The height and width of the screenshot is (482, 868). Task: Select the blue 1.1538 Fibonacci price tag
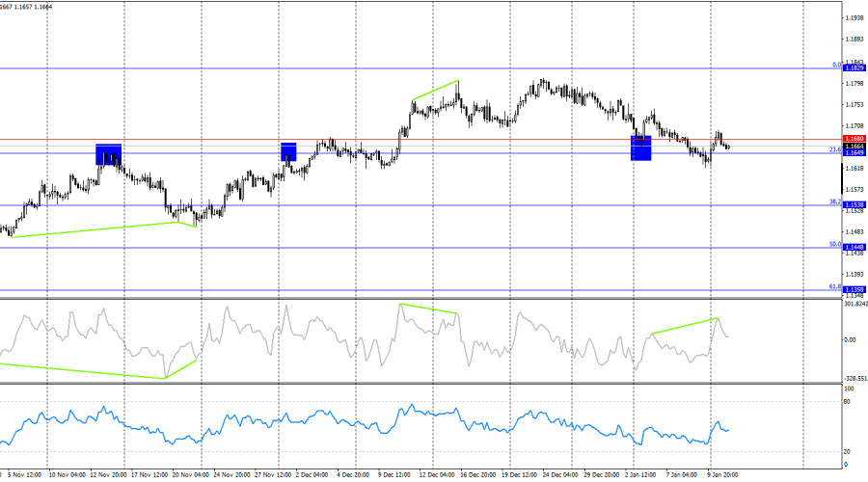click(x=854, y=204)
